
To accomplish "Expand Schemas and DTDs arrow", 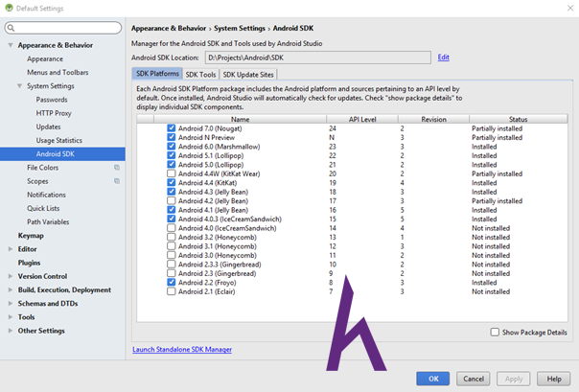I will (11, 304).
